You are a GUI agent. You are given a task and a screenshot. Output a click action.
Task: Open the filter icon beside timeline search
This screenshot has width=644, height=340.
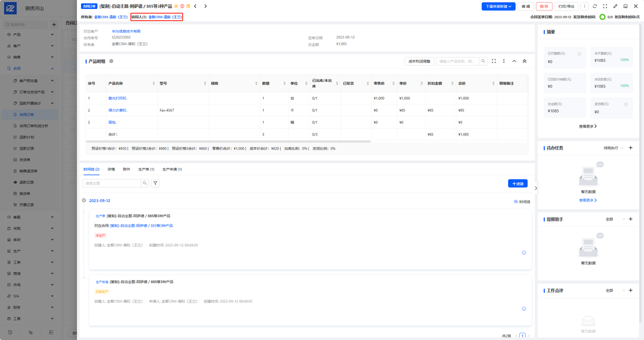tap(155, 183)
